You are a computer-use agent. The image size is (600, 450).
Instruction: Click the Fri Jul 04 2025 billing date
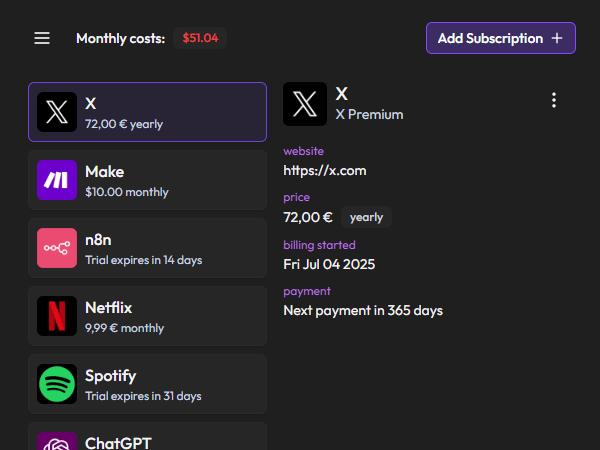pyautogui.click(x=329, y=264)
